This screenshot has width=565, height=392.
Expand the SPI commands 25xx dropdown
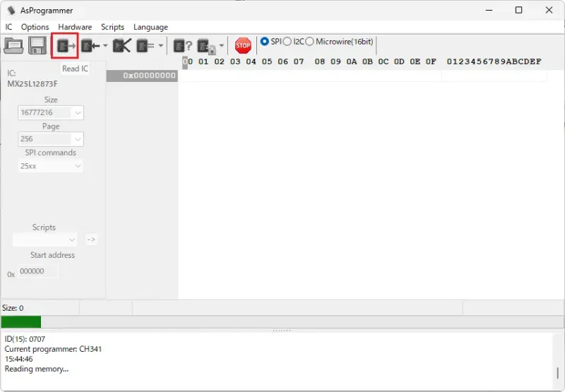point(50,166)
